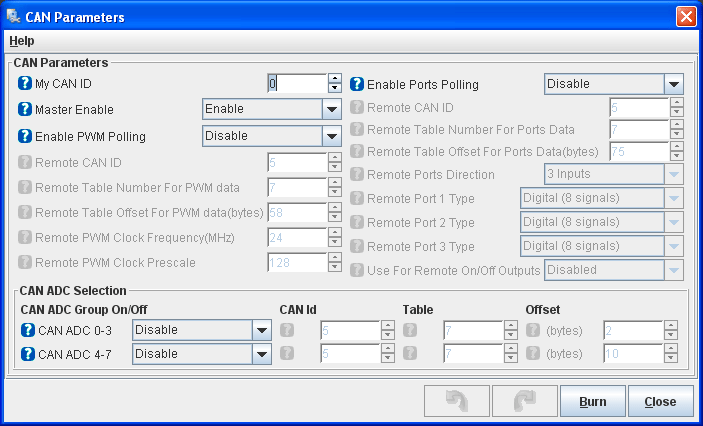Open the CAN ADC 0-3 dropdown
The image size is (703, 426).
[262, 329]
